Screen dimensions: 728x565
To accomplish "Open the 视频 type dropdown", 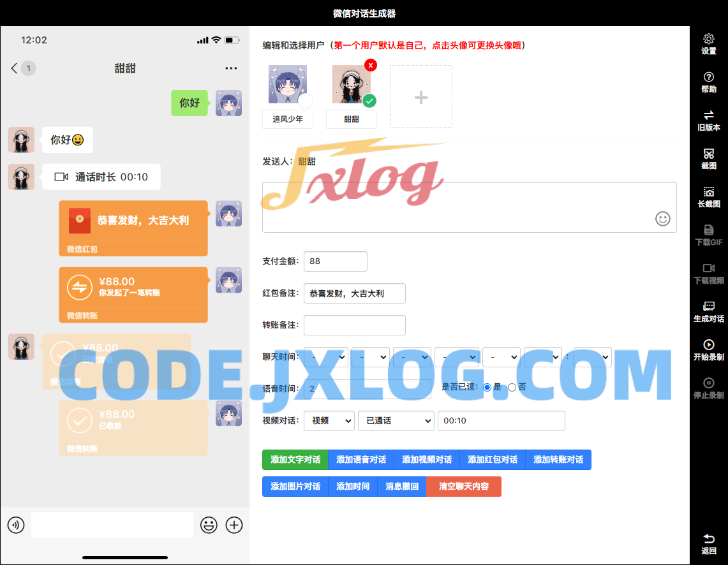I will pos(329,421).
